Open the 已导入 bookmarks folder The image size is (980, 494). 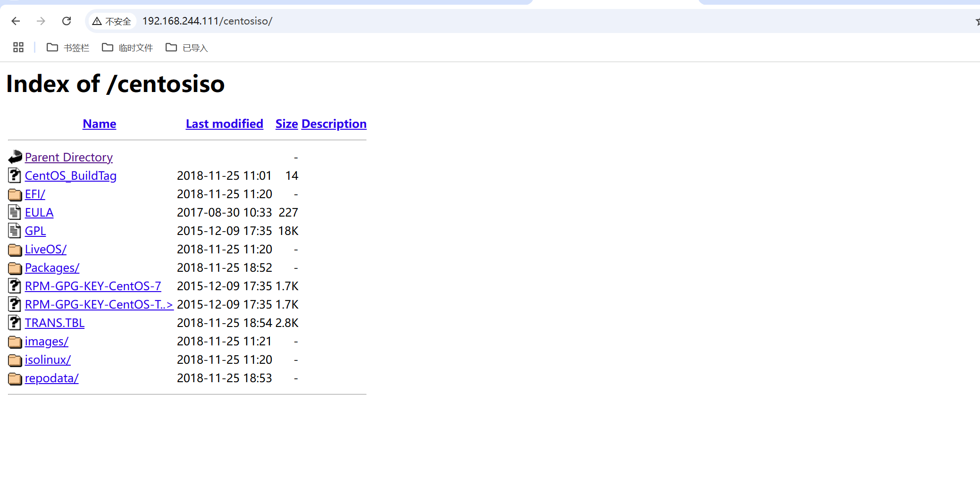point(187,48)
